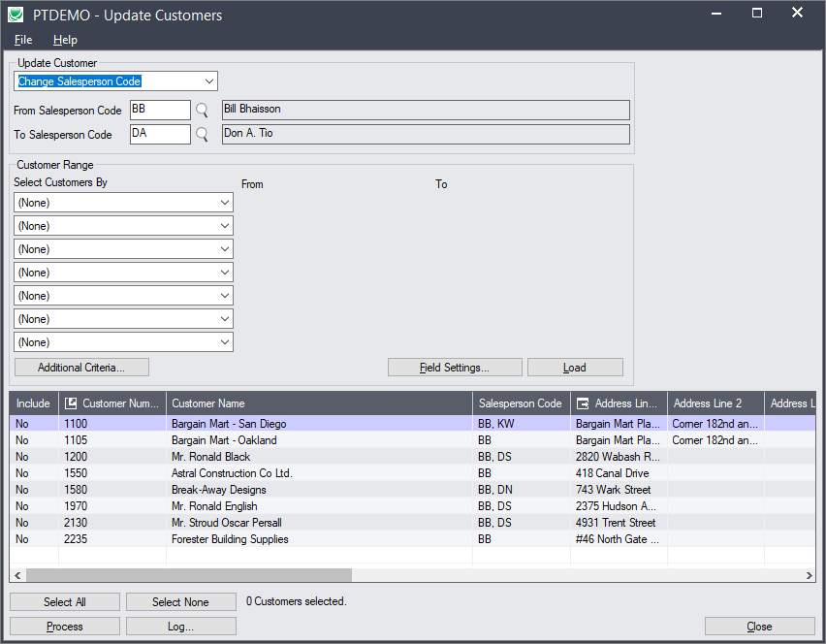
Task: Click the horizontal scrollbar right arrow
Action: [x=810, y=575]
